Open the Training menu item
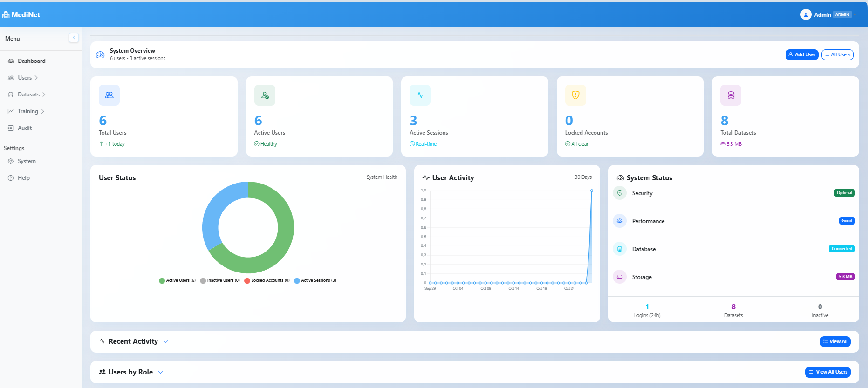The image size is (868, 388). (x=41, y=111)
